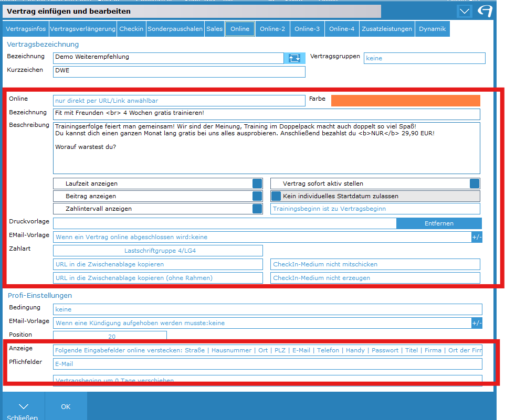505x420 pixels.
Task: Click the Schließen chevron icon
Action: 23,406
